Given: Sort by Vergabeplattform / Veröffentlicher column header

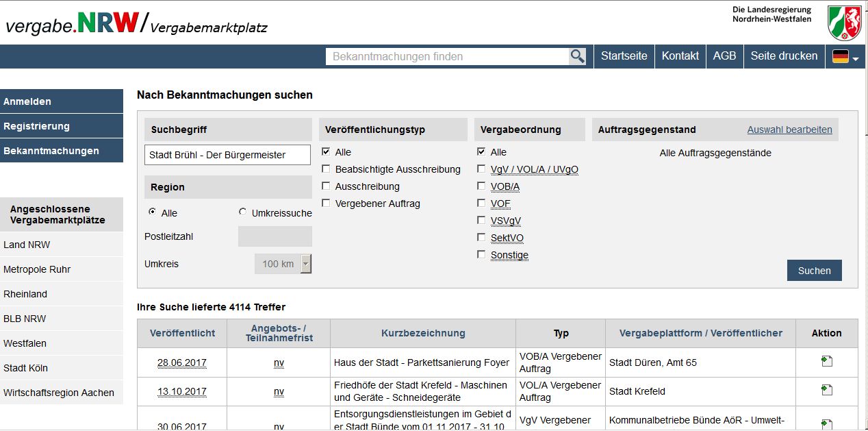Looking at the screenshot, I should [701, 333].
